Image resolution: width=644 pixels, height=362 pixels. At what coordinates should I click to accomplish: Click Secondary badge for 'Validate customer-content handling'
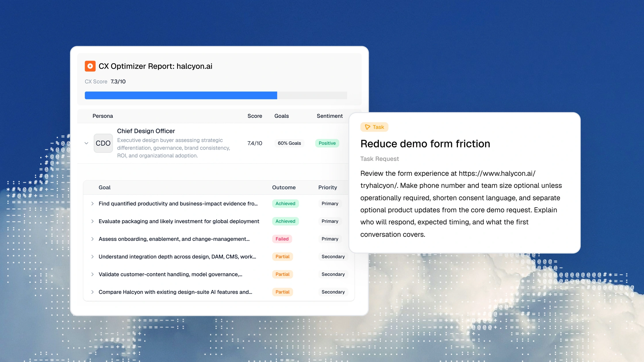point(333,274)
